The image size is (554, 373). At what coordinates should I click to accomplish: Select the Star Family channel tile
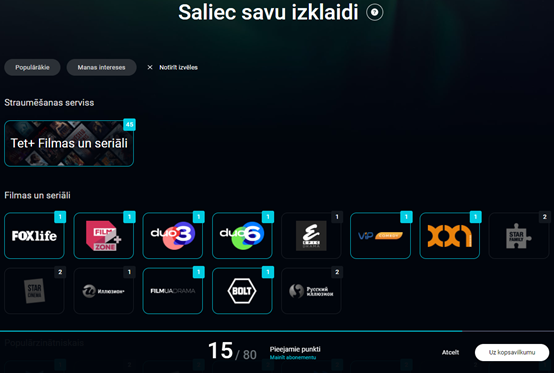click(x=519, y=236)
